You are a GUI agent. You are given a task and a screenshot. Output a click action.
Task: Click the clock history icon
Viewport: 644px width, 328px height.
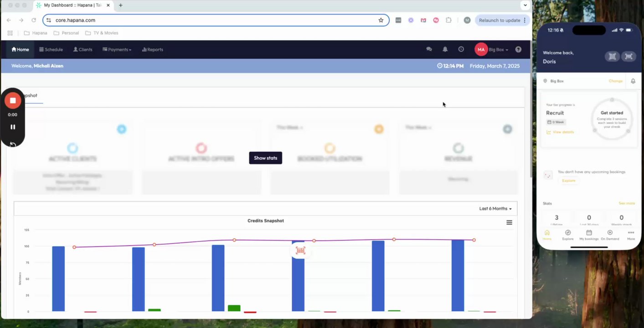pyautogui.click(x=461, y=49)
